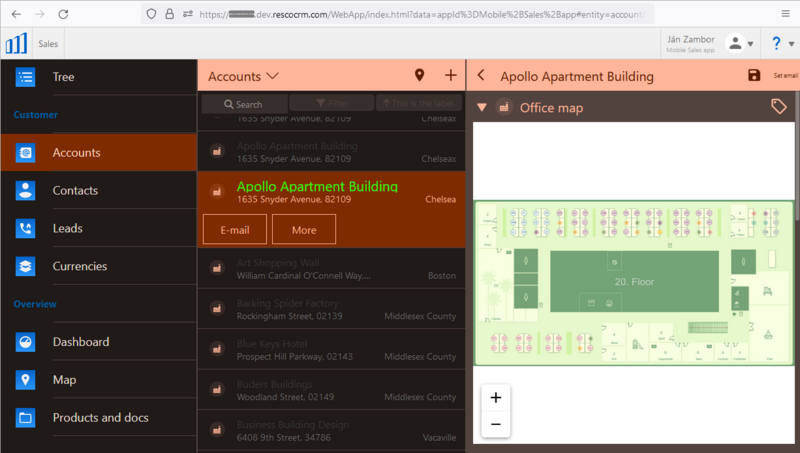This screenshot has width=800, height=453.
Task: Open Map in the sidebar
Action: click(x=98, y=380)
